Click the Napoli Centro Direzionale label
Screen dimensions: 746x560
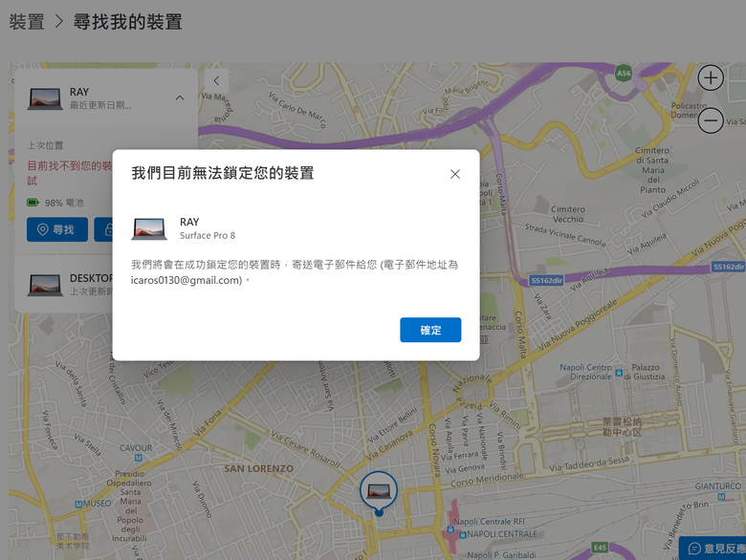coord(585,373)
